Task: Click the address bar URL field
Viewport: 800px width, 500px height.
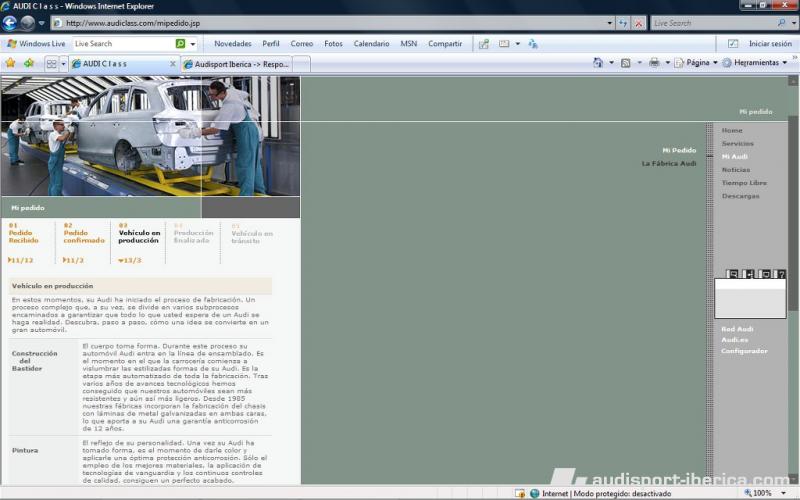Action: tap(328, 23)
